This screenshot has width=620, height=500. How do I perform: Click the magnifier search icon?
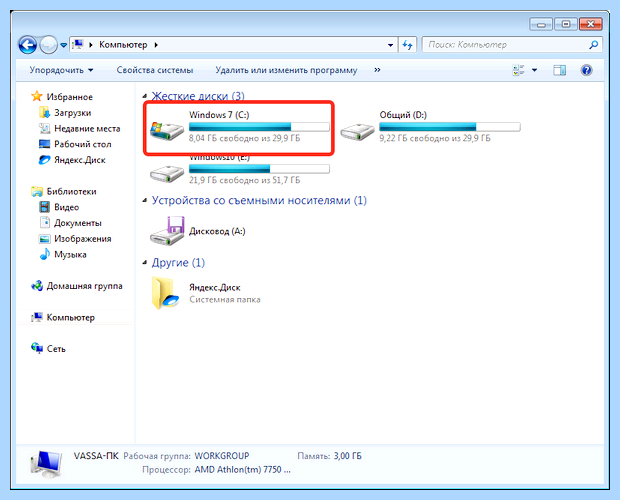(594, 45)
